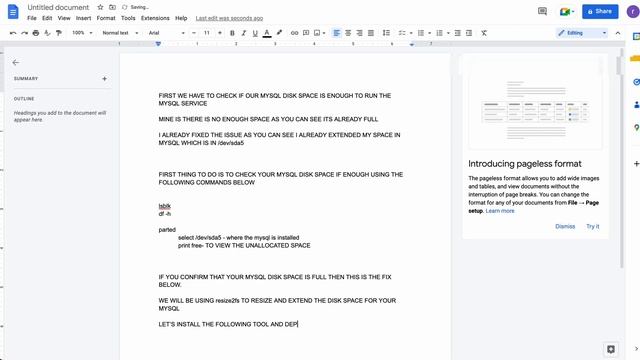Hide the menus with the collapse arrow
Image resolution: width=640 pixels, height=360 pixels.
[x=618, y=33]
